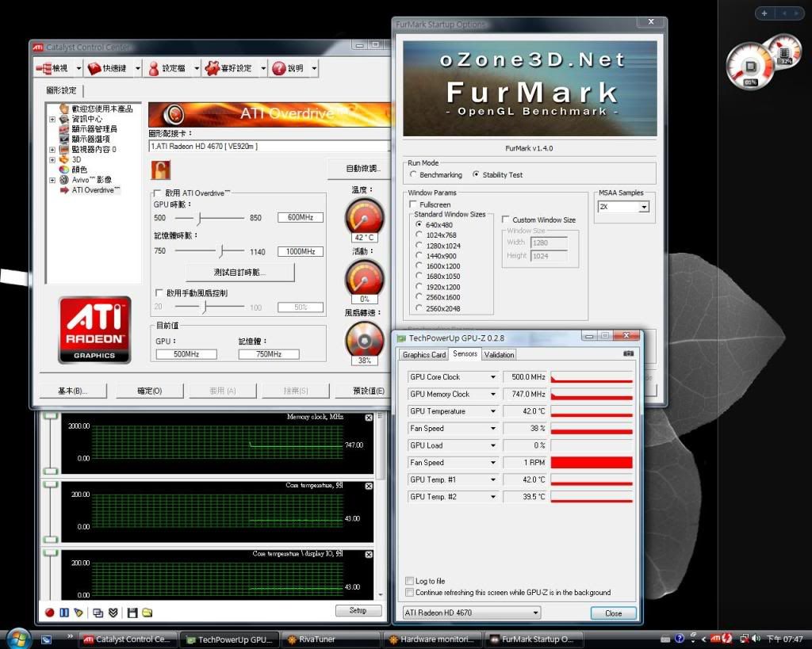Click the red record icon in hardware monitoring toolbar
The height and width of the screenshot is (649, 812).
point(50,613)
